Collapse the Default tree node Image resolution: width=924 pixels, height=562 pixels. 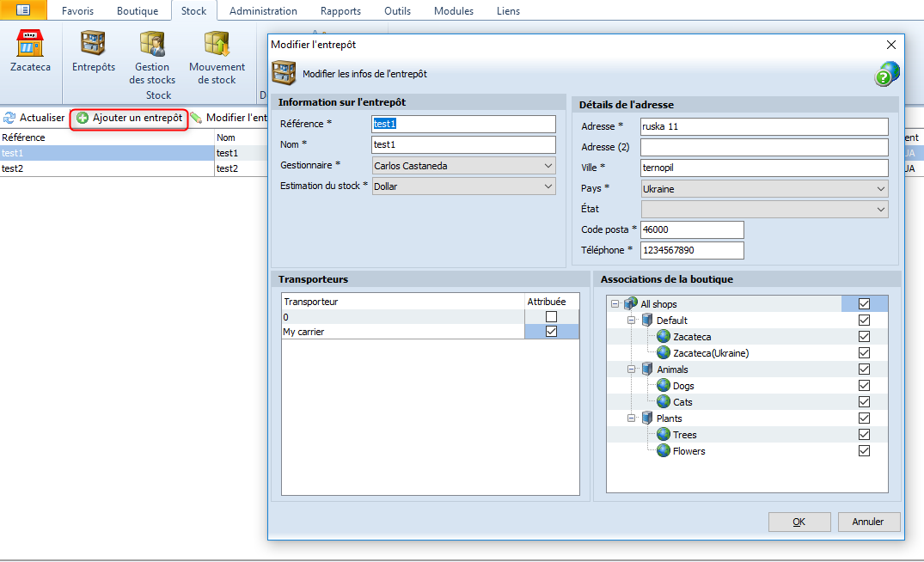pos(631,321)
